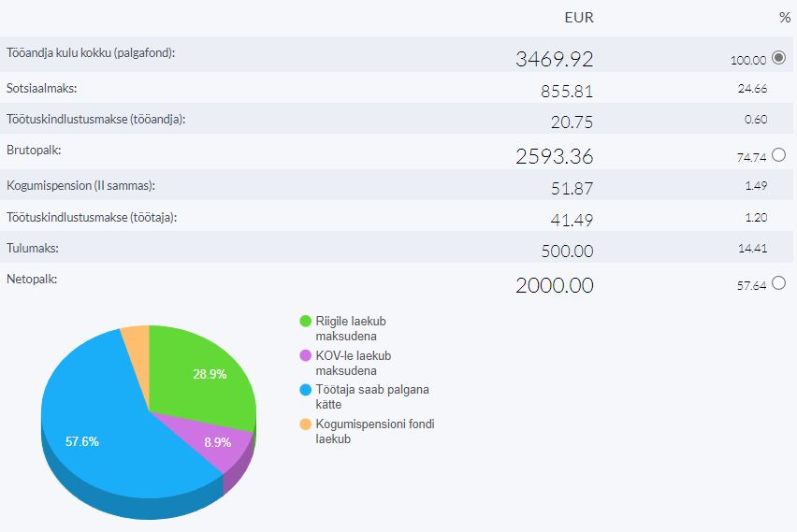This screenshot has height=532, width=797.
Task: Click the small orange pie slice
Action: [137, 342]
